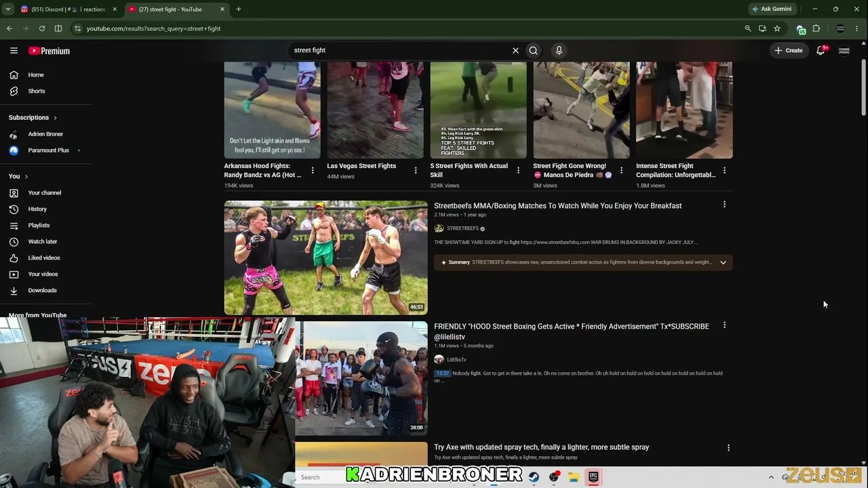868x488 pixels.
Task: Open the Adrien Broner subscription
Action: [x=45, y=134]
